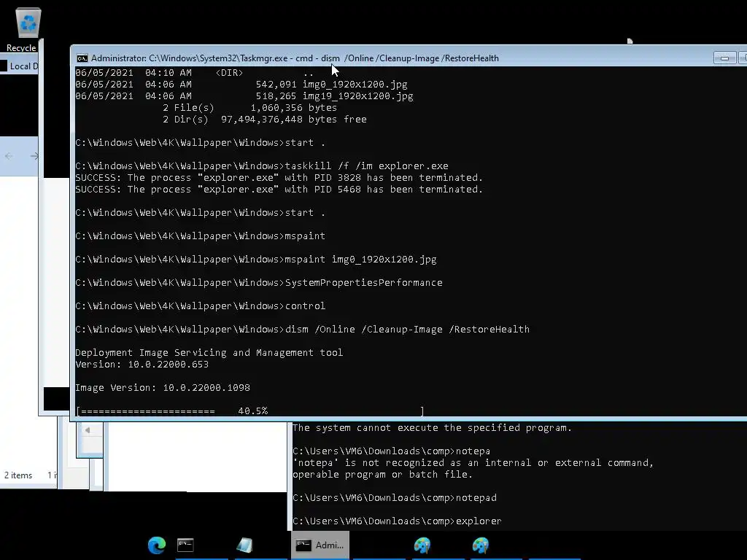
Task: Click the '97,494,376,448 bytes free' line
Action: coord(294,120)
